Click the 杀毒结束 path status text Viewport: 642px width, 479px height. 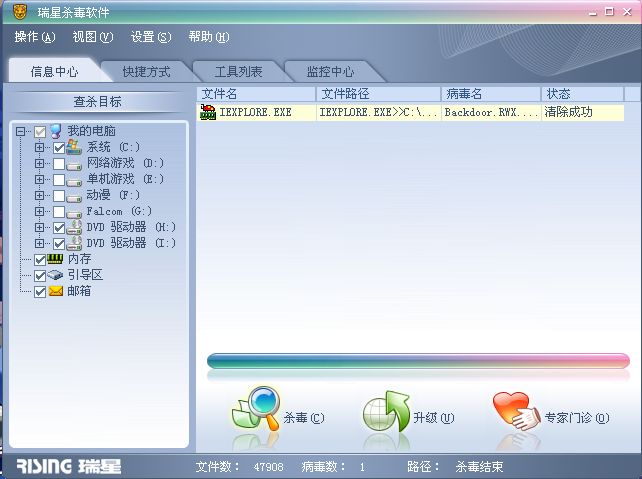(x=479, y=466)
